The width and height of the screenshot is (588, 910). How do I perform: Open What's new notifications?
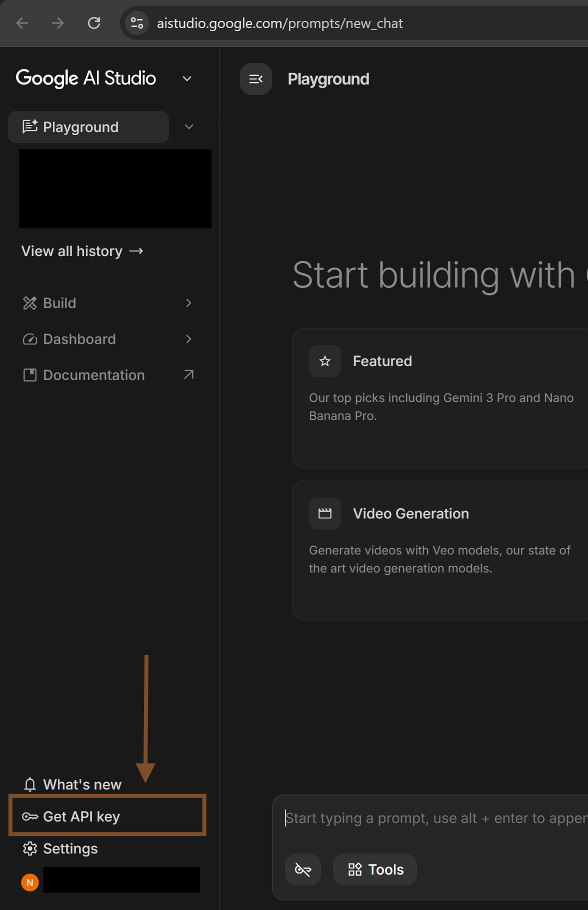click(x=72, y=784)
